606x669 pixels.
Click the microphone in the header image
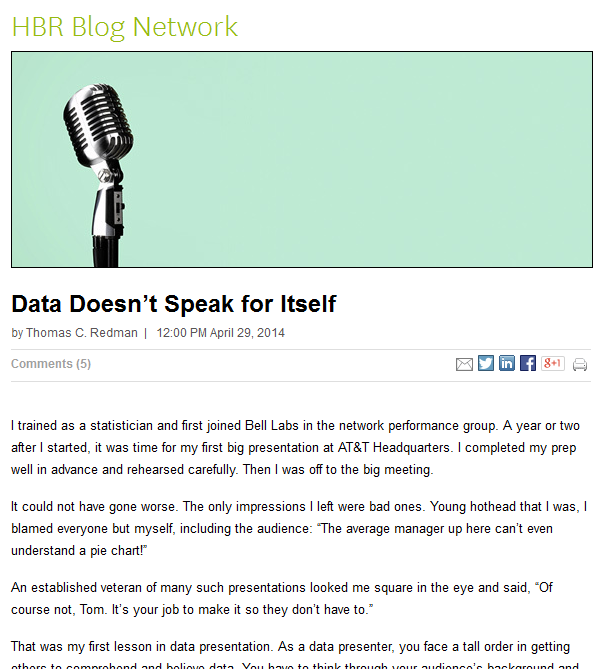(x=100, y=173)
